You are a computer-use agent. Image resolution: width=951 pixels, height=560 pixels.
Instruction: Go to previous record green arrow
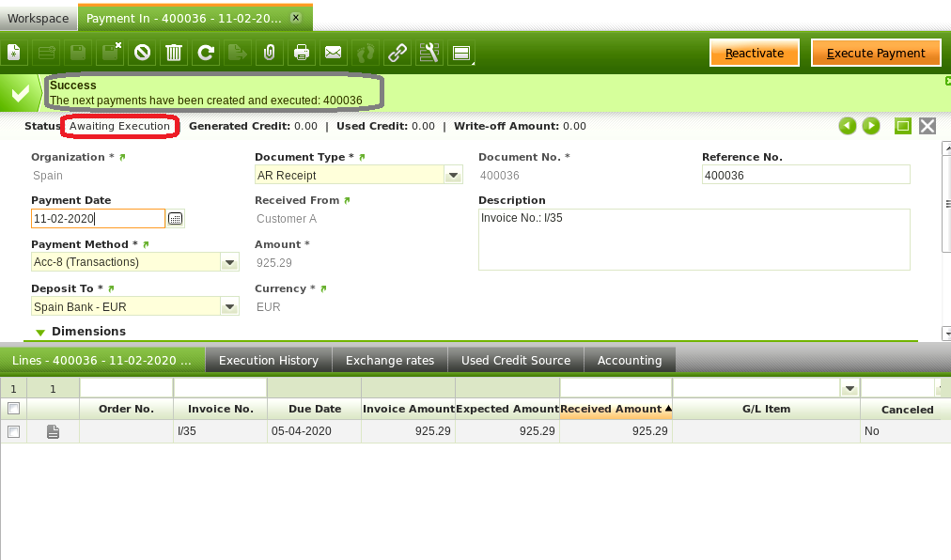coord(848,126)
